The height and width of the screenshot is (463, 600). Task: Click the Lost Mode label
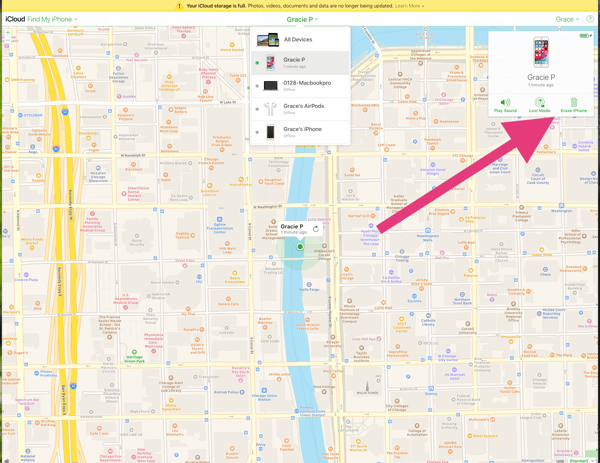[x=540, y=111]
